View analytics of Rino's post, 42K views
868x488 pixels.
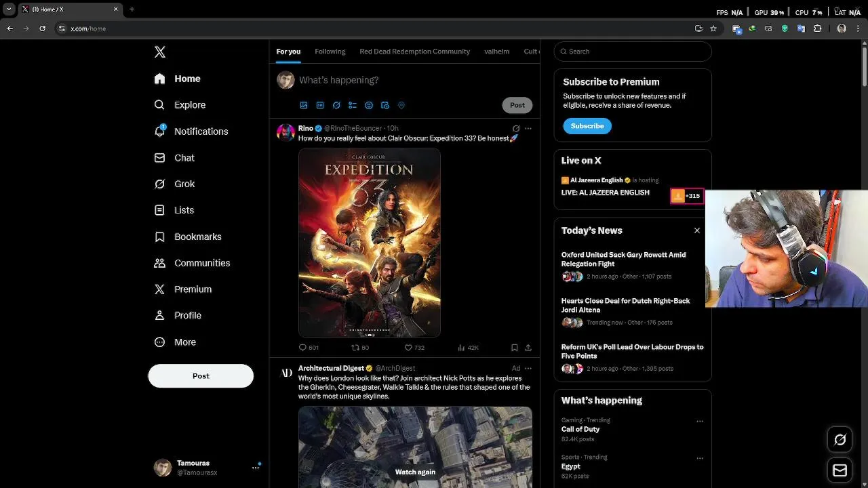(x=468, y=348)
